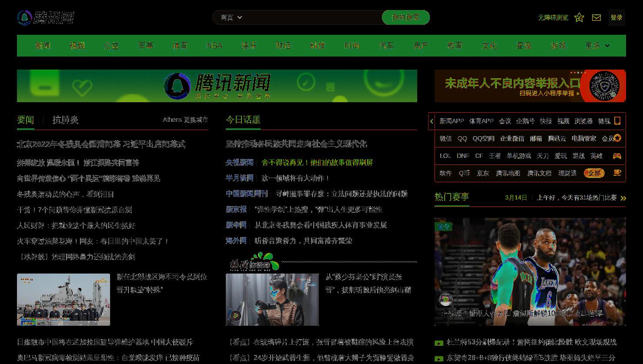Click the left arrow in the services panel
This screenshot has width=643, height=364.
pos(432,121)
